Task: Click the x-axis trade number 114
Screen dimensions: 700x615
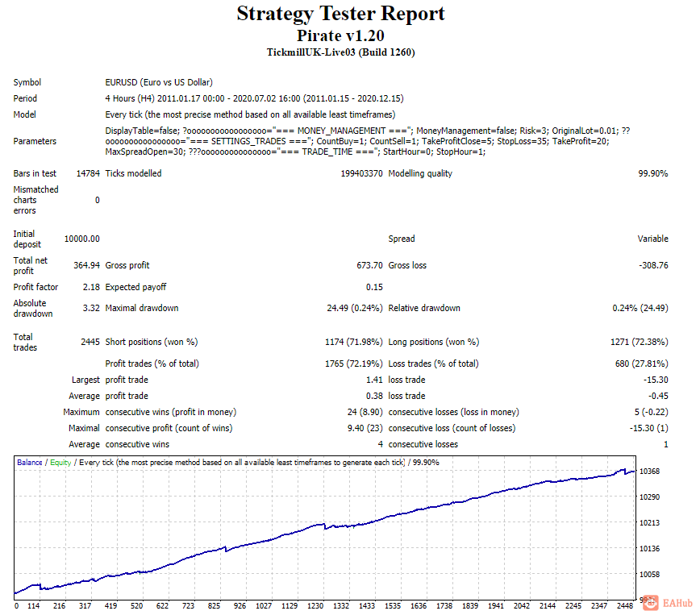Action: click(34, 605)
